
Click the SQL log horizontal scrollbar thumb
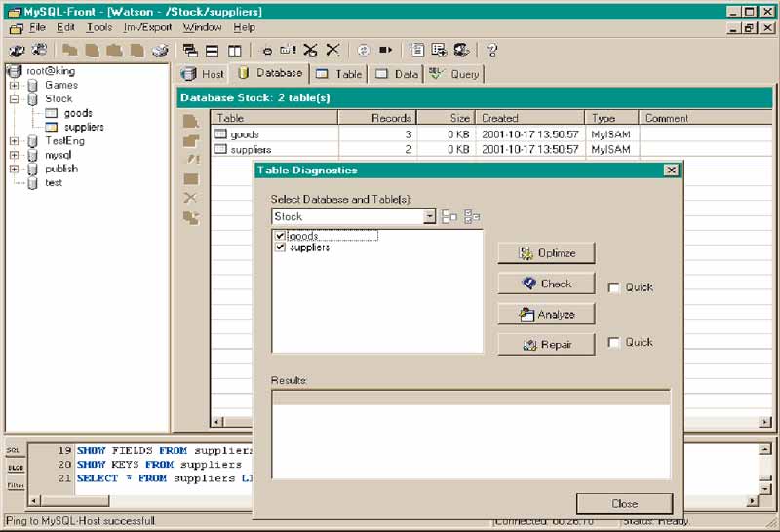tap(75, 501)
